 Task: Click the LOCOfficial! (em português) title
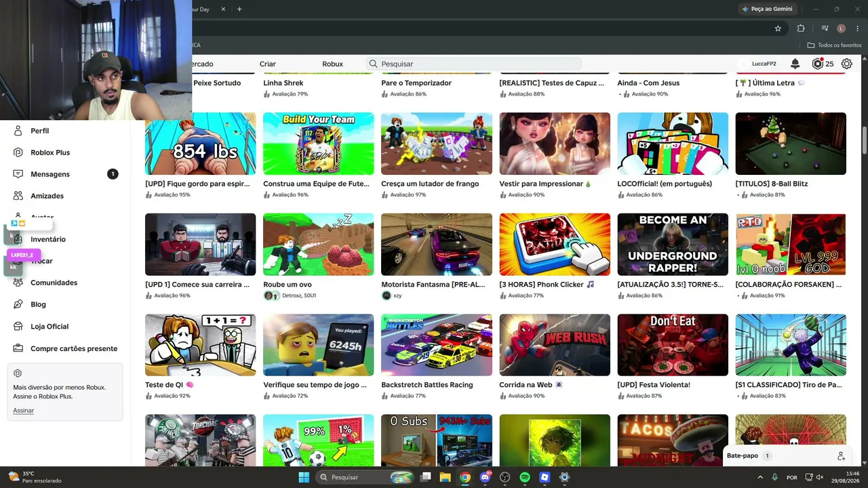pos(665,184)
